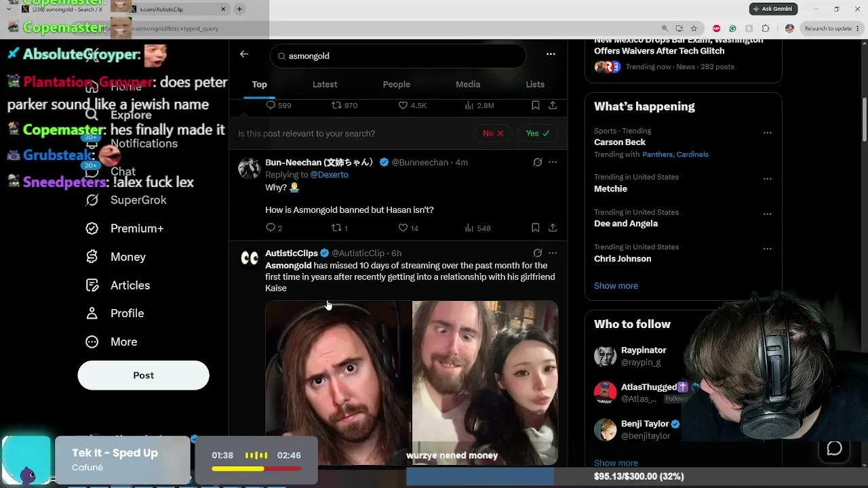
Task: Reply to the post with 599 replies
Action: point(278,105)
